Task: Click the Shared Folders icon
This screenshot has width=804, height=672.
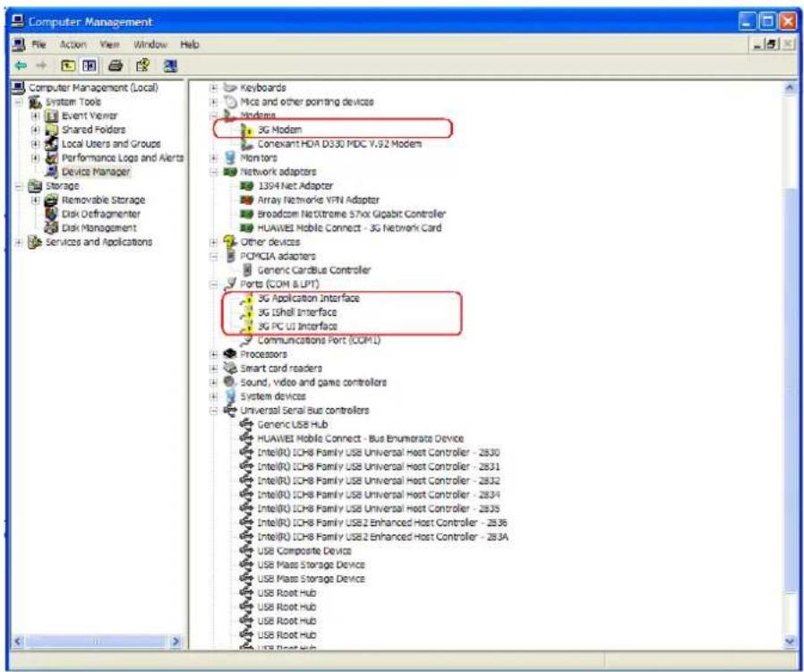Action: tap(52, 130)
